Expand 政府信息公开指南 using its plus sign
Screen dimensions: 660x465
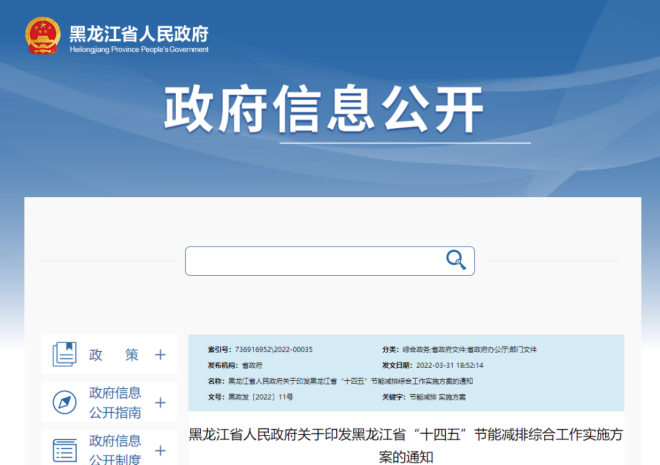coord(160,402)
